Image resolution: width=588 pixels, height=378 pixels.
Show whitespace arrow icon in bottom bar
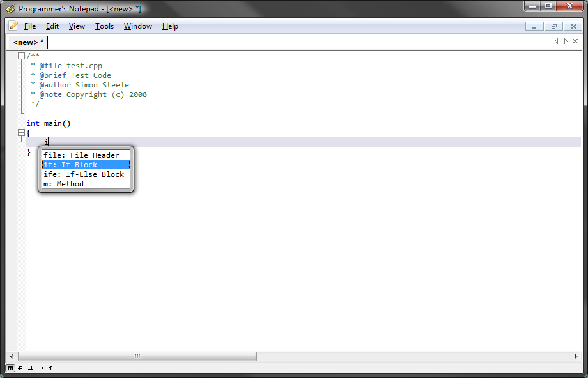pyautogui.click(x=41, y=368)
